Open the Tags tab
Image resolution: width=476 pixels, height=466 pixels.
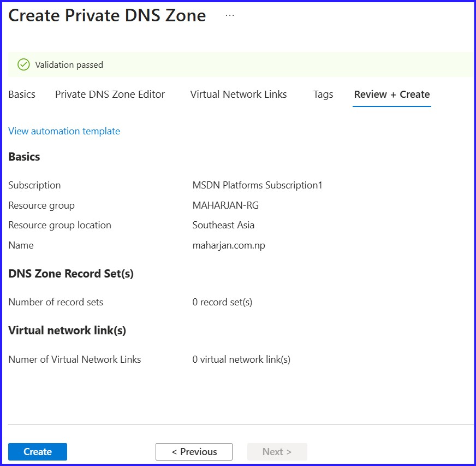pos(323,94)
